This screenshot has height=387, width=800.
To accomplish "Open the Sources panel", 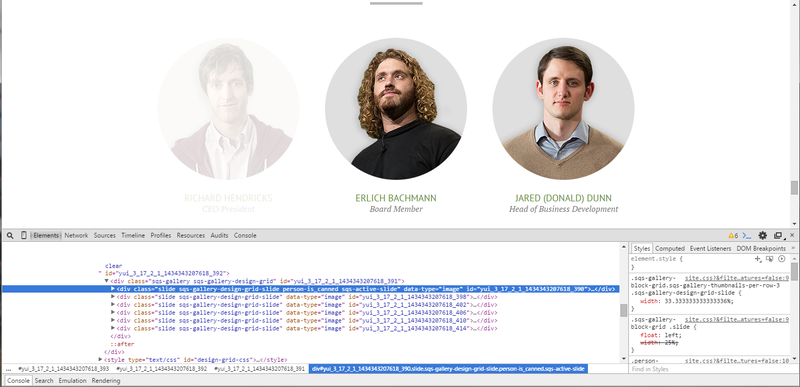I will coord(105,236).
